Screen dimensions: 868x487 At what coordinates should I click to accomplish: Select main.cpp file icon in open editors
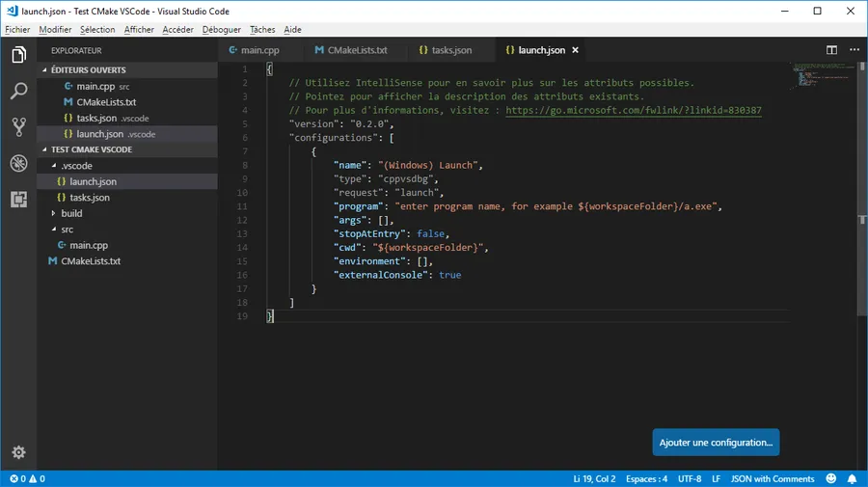68,87
